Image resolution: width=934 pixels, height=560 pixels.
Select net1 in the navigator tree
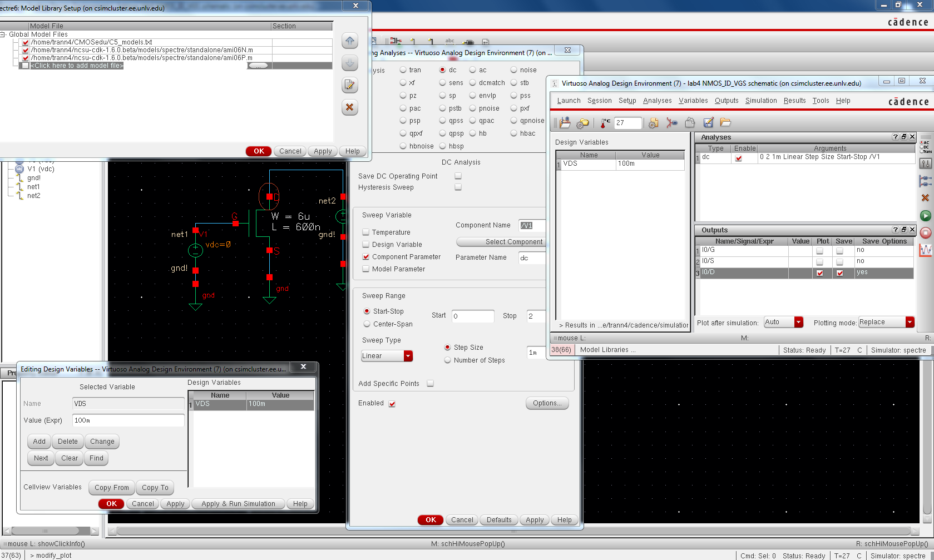click(x=33, y=187)
